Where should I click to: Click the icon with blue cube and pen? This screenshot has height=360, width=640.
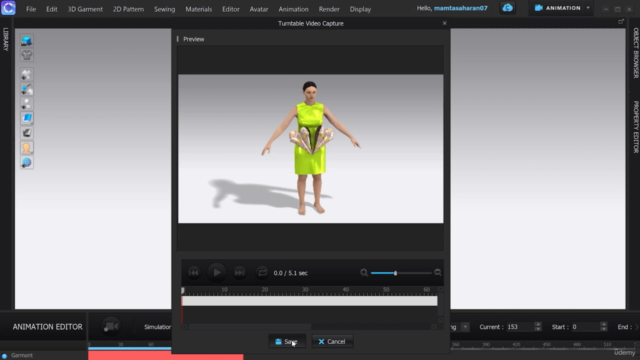27,89
